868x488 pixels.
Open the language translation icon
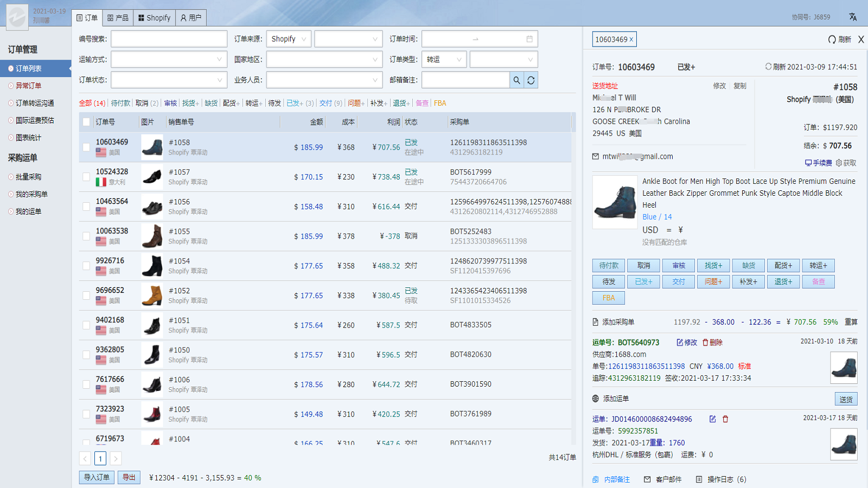[853, 17]
